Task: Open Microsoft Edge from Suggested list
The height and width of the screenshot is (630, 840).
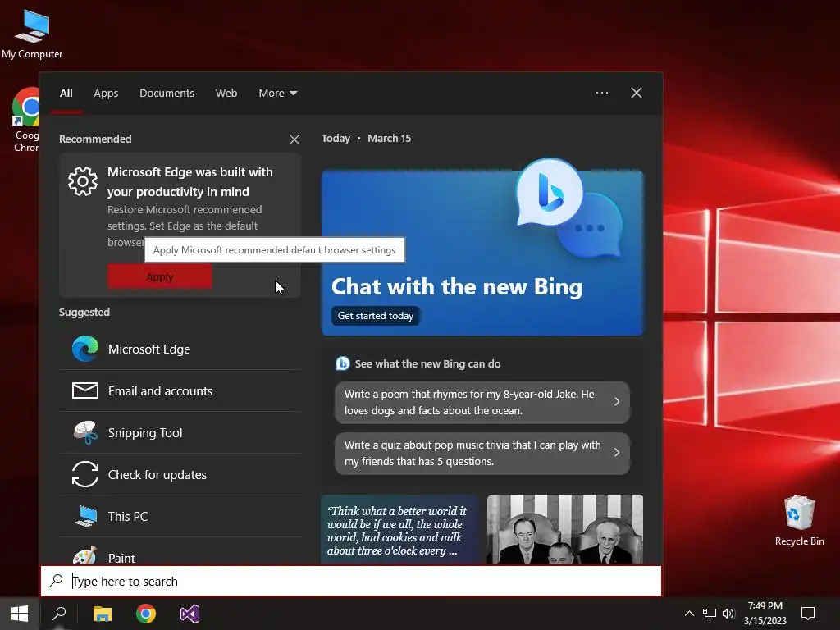Action: [180, 349]
